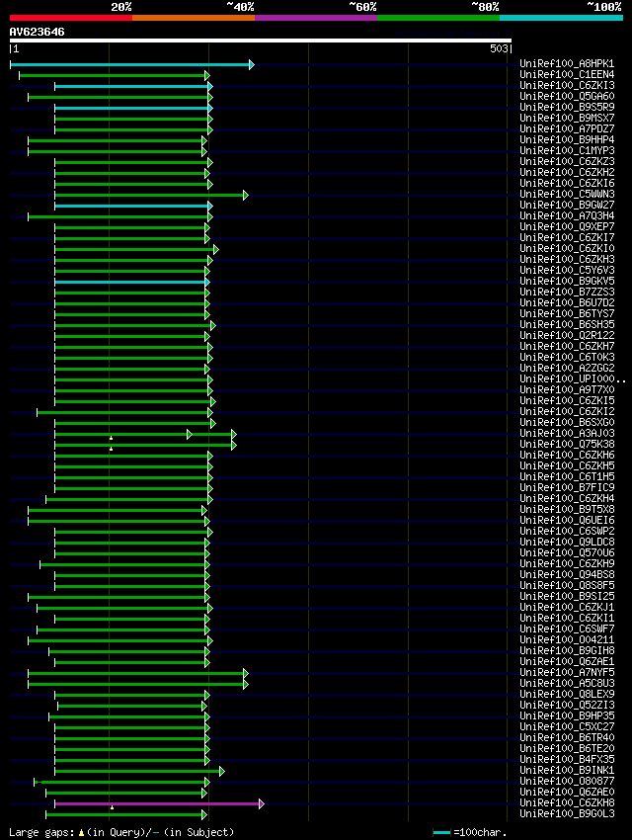Image resolution: width=632 pixels, height=840 pixels.
Task: Select the UniRef100_C5Y6V3 label
Action: pyautogui.click(x=567, y=270)
